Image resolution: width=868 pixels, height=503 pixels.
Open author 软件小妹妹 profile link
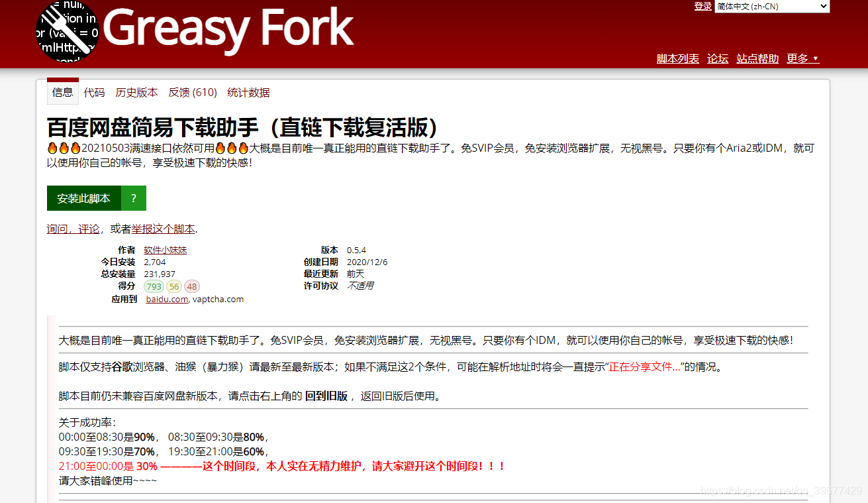tap(166, 250)
